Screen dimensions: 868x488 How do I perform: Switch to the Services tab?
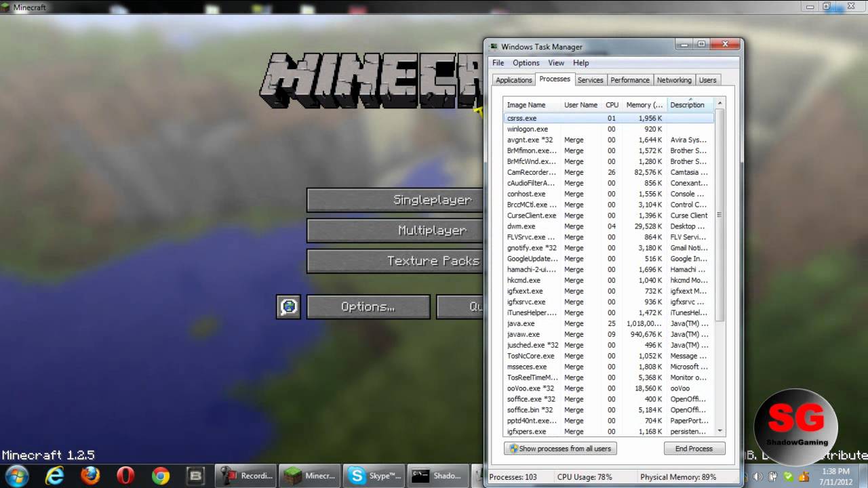[590, 80]
